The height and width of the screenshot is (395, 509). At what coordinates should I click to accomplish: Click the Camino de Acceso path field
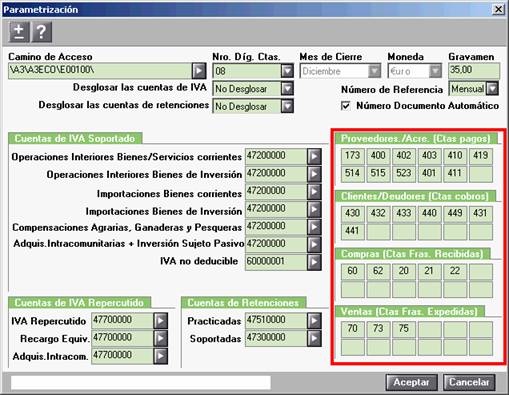[x=100, y=71]
